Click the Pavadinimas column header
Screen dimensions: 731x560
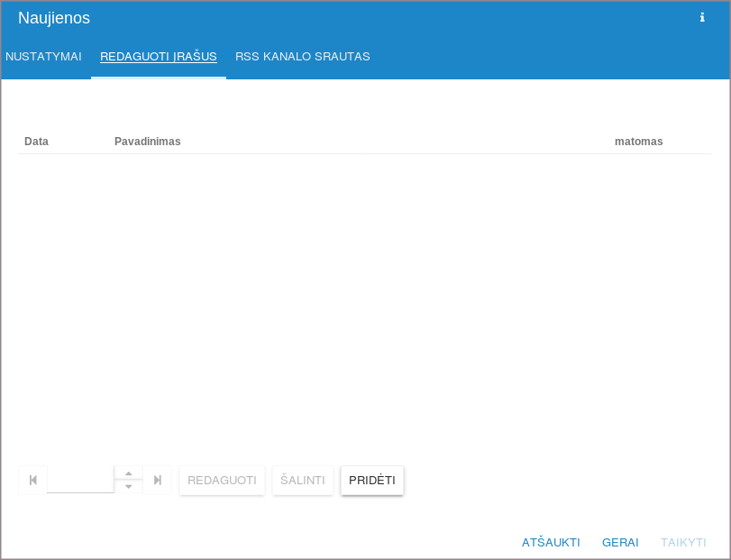click(x=148, y=142)
